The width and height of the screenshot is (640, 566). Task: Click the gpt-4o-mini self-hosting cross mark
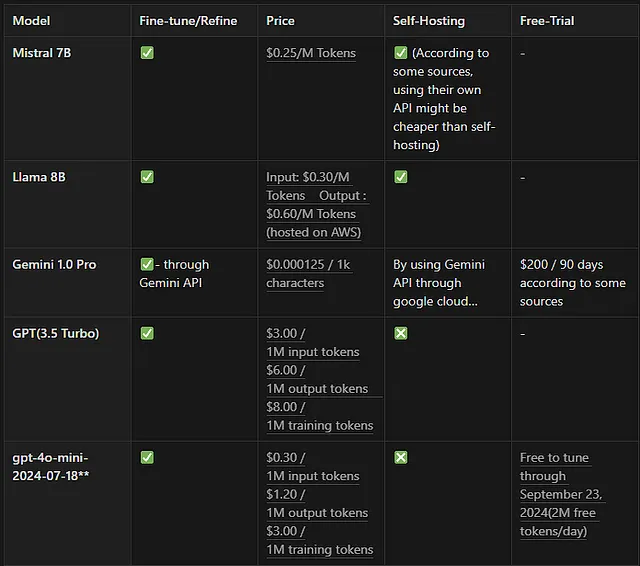400,457
